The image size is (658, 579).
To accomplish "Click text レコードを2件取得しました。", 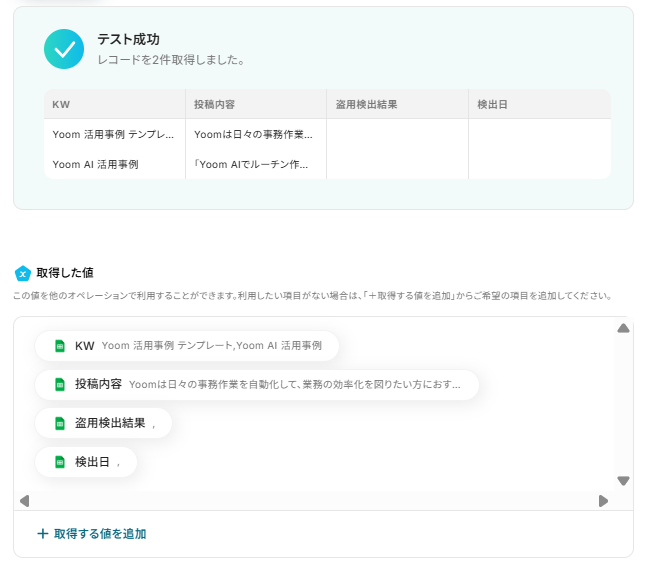I will tap(171, 60).
